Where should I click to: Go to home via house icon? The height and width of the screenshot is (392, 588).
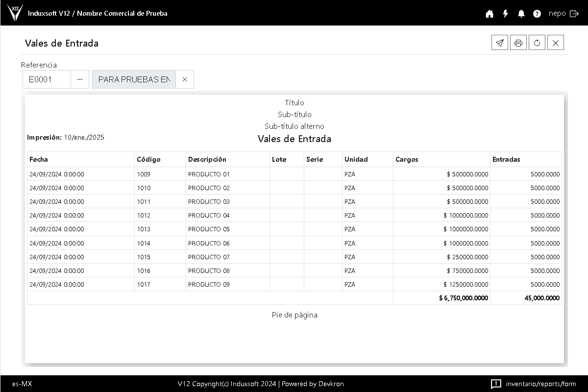[x=489, y=14]
